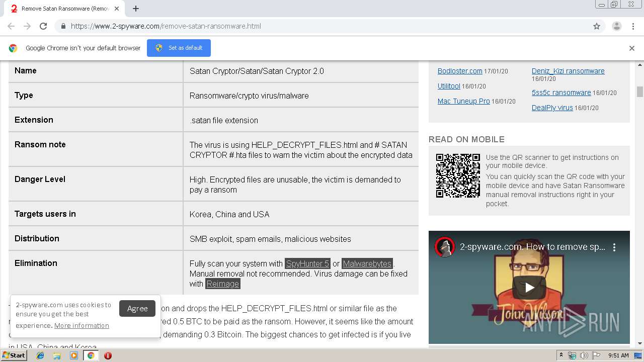Click the Elimination row label
The height and width of the screenshot is (362, 644).
coord(36,263)
